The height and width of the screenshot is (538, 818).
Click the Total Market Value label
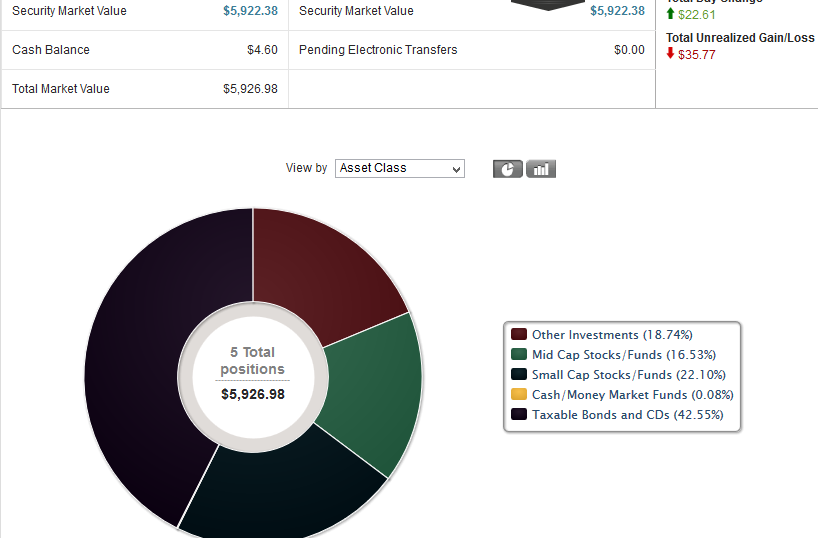pos(61,89)
